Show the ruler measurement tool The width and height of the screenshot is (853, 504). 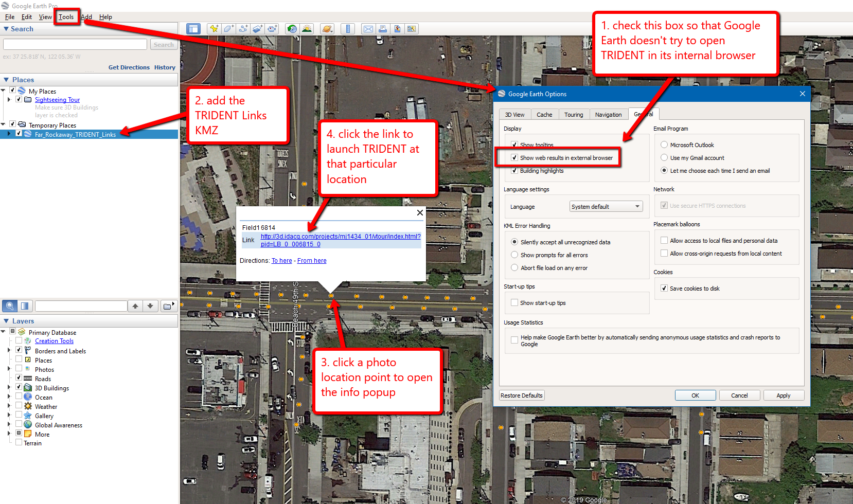pos(348,29)
